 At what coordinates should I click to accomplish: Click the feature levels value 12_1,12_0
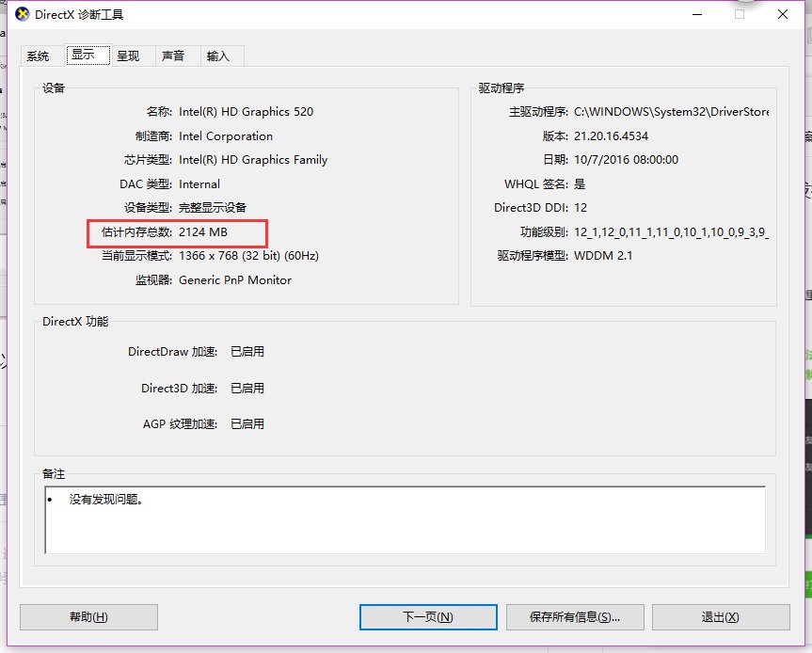coord(671,232)
